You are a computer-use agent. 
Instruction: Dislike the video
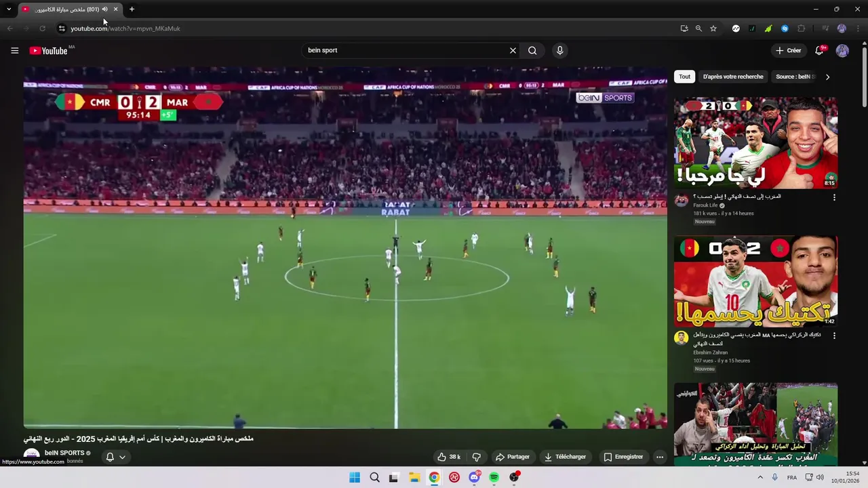(476, 457)
